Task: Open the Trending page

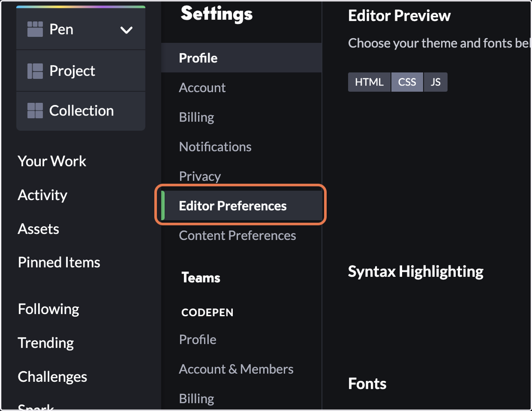Action: pyautogui.click(x=46, y=343)
